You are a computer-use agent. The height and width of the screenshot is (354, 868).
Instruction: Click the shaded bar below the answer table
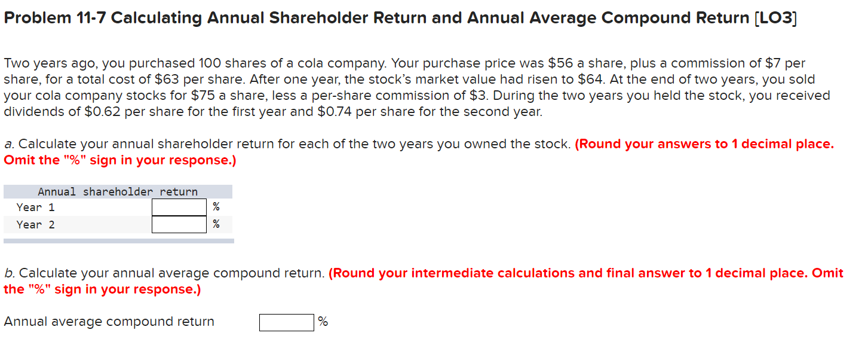click(x=117, y=239)
